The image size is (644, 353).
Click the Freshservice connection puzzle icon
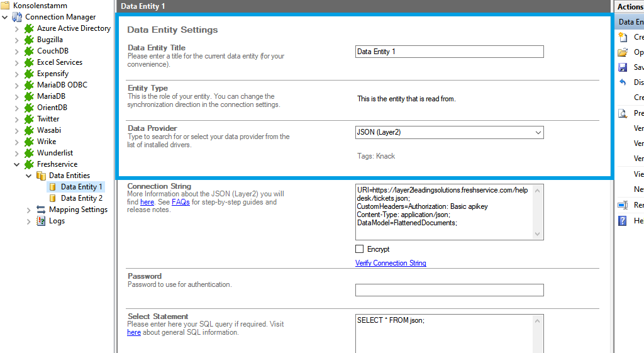click(29, 164)
